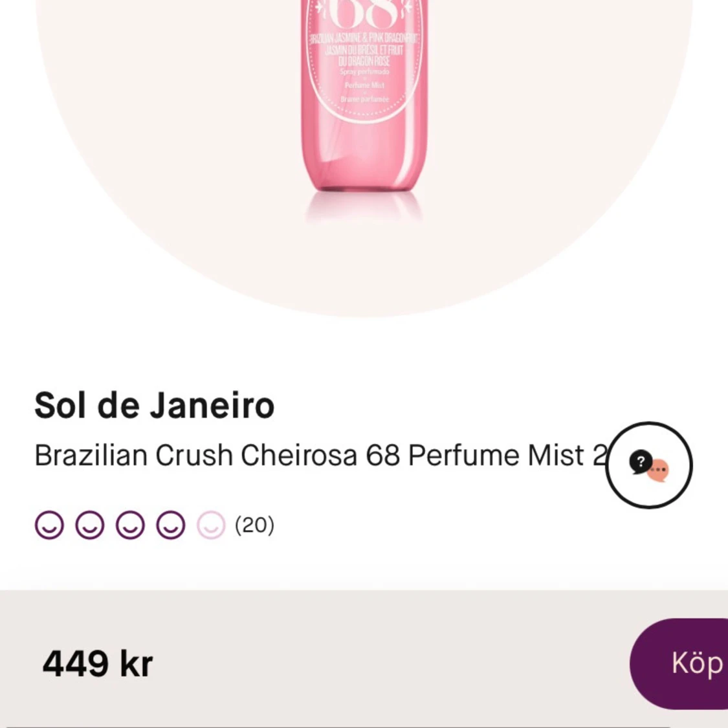The height and width of the screenshot is (728, 728).
Task: Click the Perfume Mist text on bottle
Action: tap(364, 85)
